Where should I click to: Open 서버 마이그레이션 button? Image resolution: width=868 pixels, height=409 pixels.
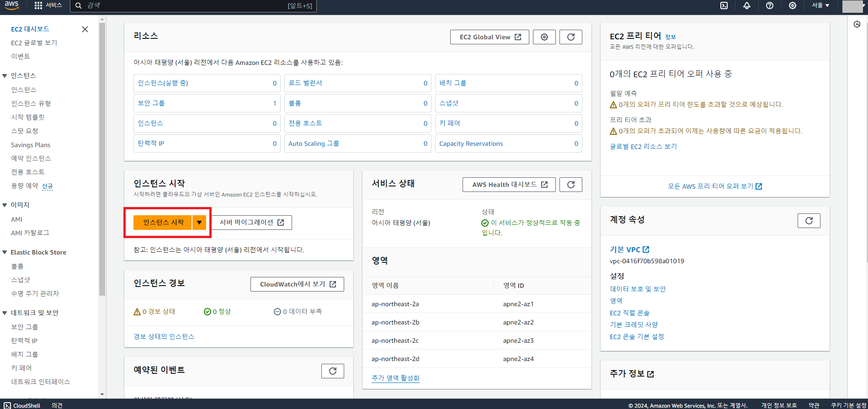pos(252,223)
